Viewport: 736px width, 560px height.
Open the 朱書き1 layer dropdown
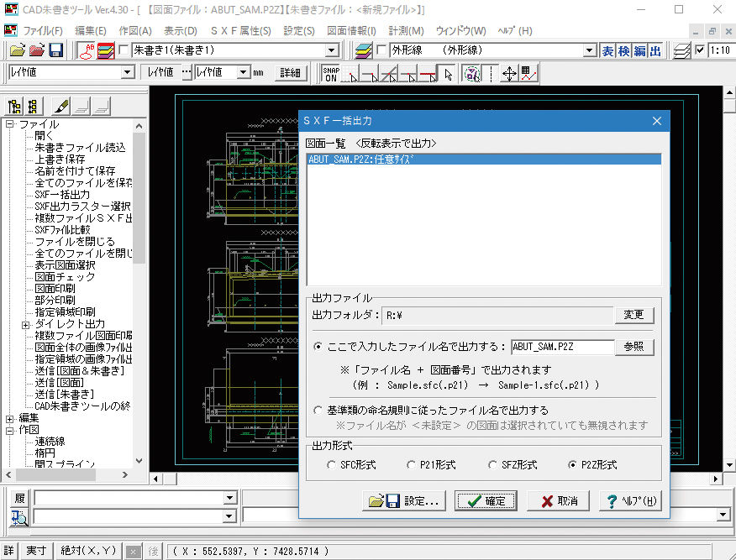tap(332, 50)
